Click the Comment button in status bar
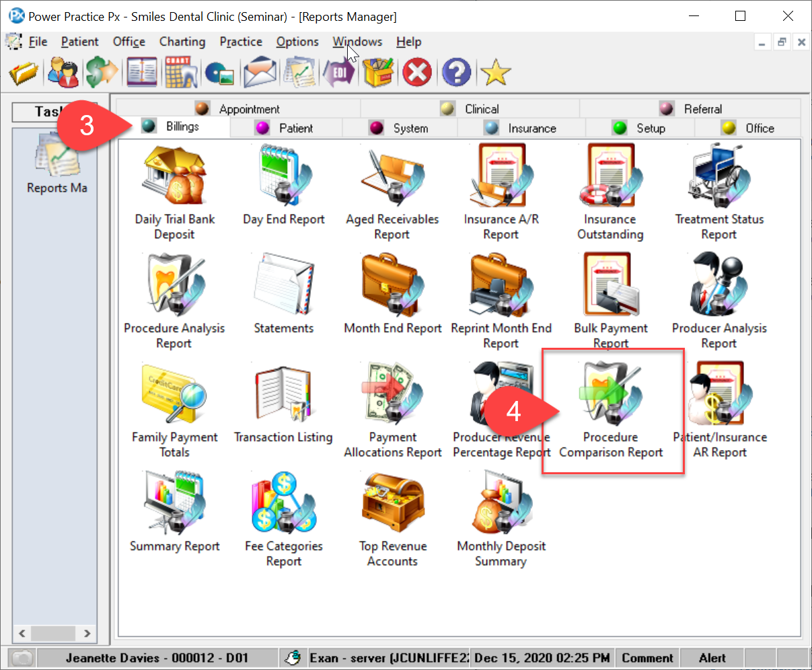 (x=647, y=658)
